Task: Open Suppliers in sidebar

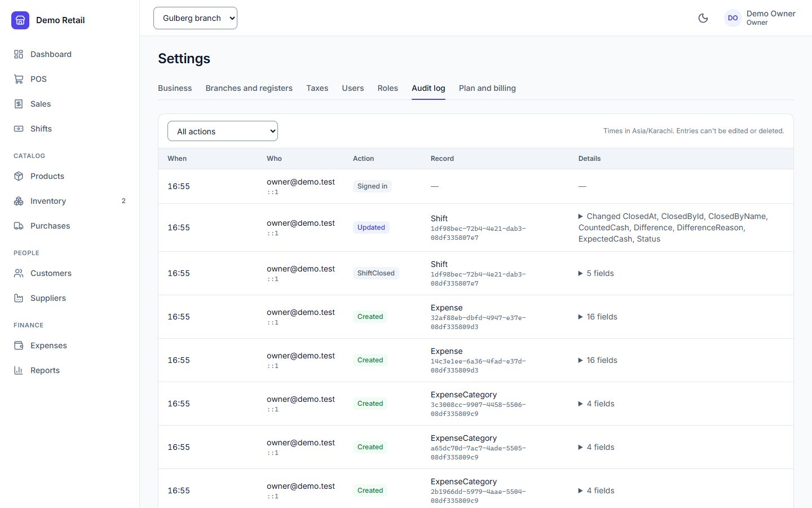Action: 70,298
